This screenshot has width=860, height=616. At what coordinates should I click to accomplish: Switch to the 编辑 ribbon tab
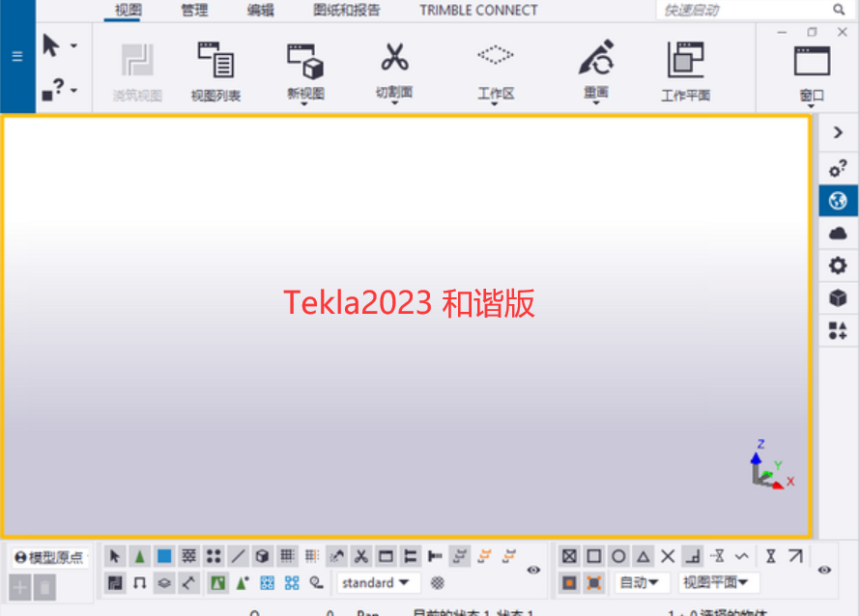[x=261, y=11]
